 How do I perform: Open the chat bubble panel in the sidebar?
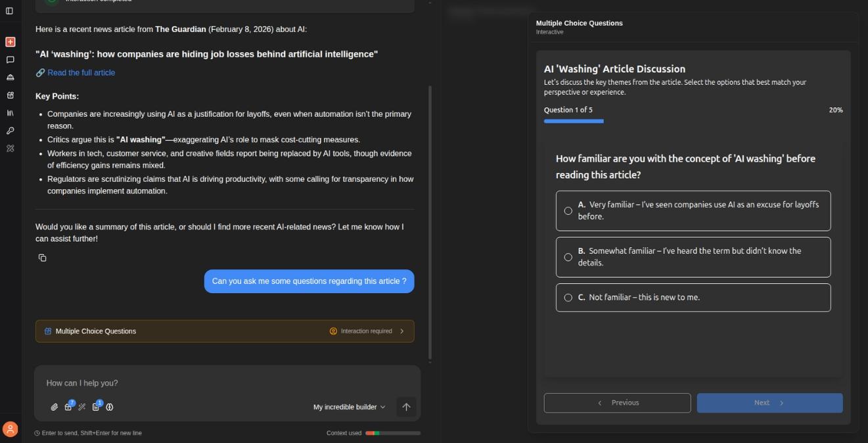[x=10, y=59]
